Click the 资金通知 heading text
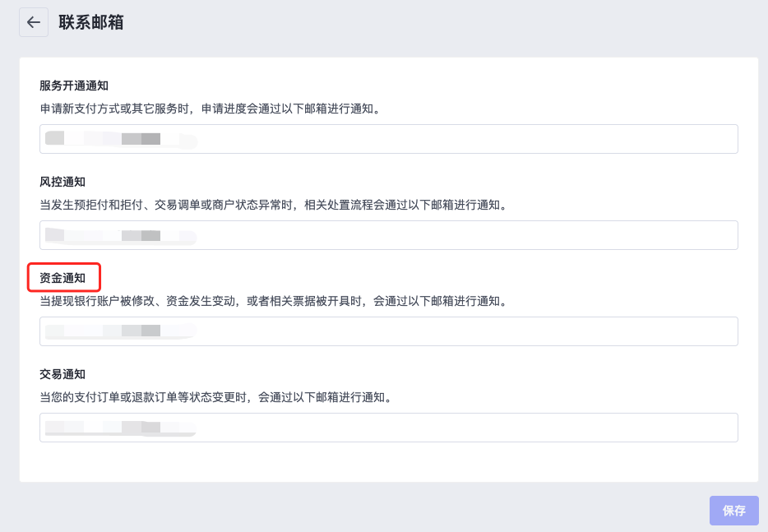The width and height of the screenshot is (768, 532). pos(62,278)
